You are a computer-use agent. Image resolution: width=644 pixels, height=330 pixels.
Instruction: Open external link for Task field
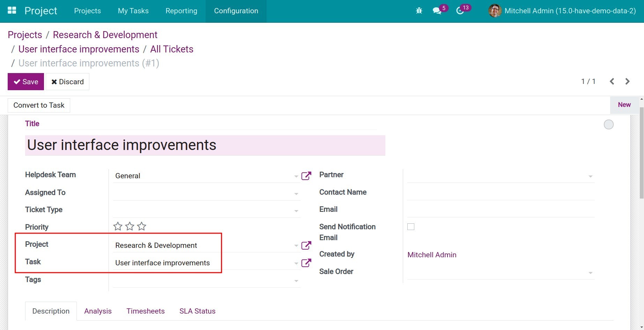pyautogui.click(x=306, y=263)
